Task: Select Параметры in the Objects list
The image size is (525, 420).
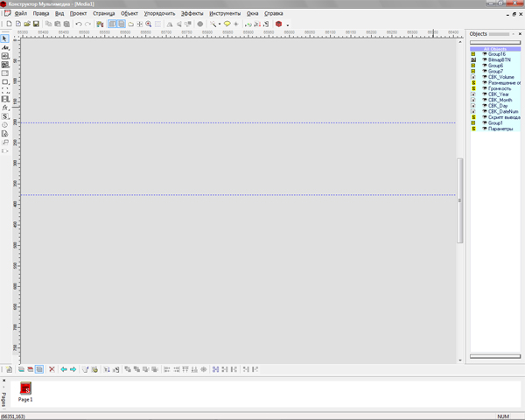Action: click(500, 129)
